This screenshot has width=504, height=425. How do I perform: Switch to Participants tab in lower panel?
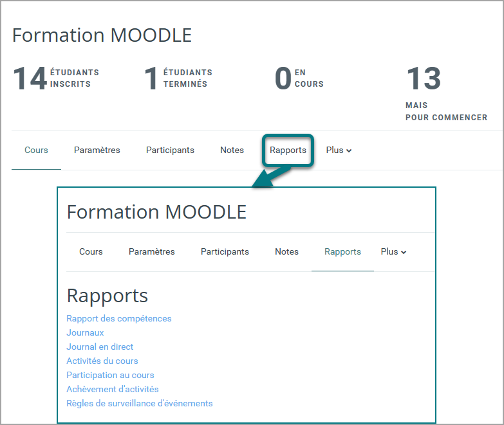[x=225, y=251]
